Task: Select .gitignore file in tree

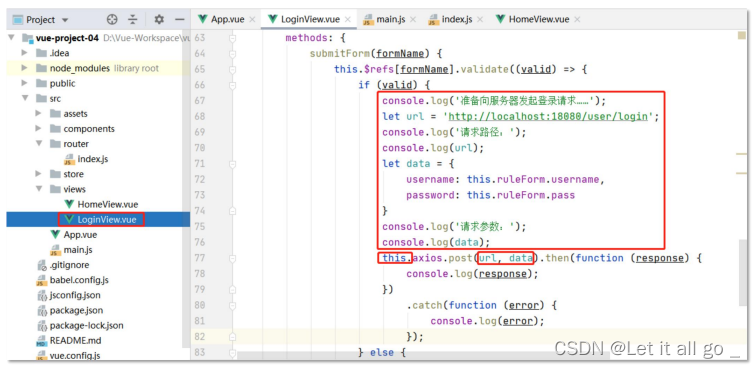Action: (x=69, y=265)
